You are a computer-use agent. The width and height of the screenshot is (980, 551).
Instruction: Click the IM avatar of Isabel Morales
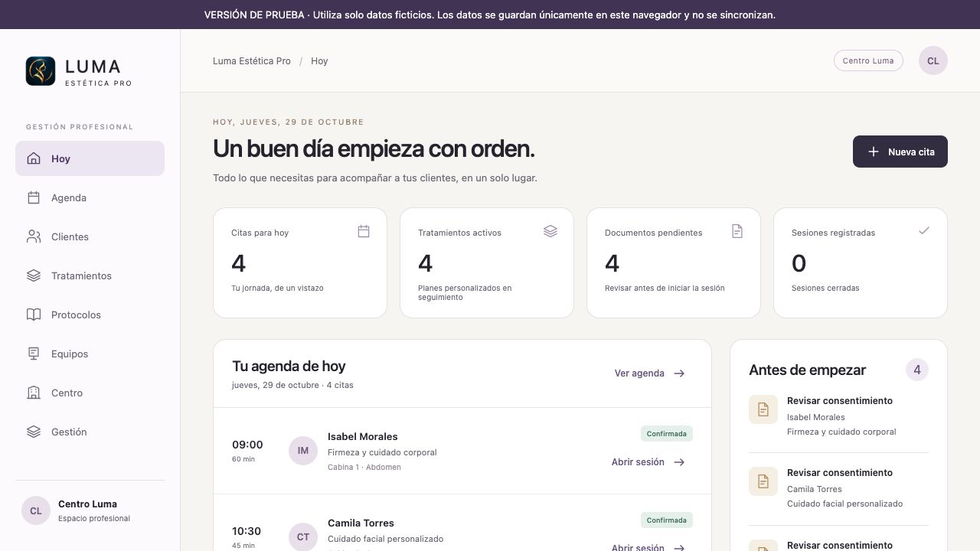(303, 451)
